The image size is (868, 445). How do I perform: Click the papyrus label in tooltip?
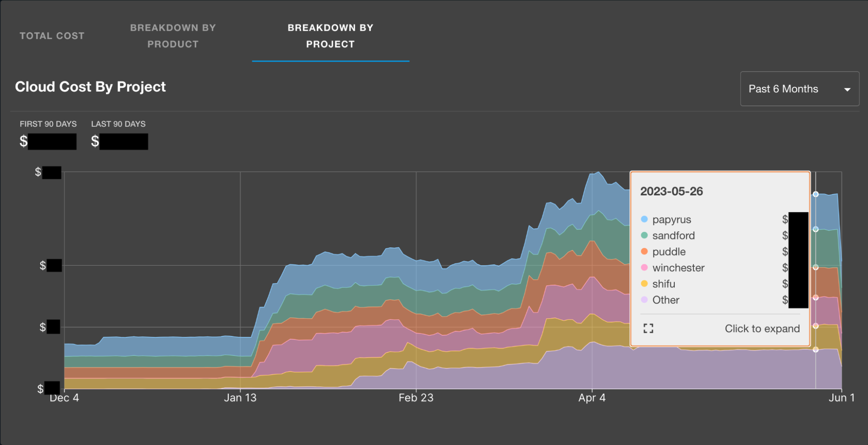[x=671, y=220]
